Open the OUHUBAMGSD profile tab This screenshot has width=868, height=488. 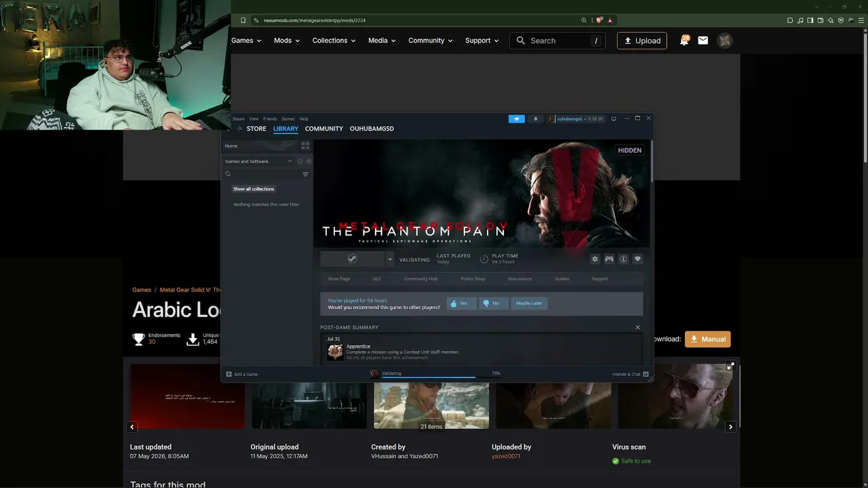point(372,129)
